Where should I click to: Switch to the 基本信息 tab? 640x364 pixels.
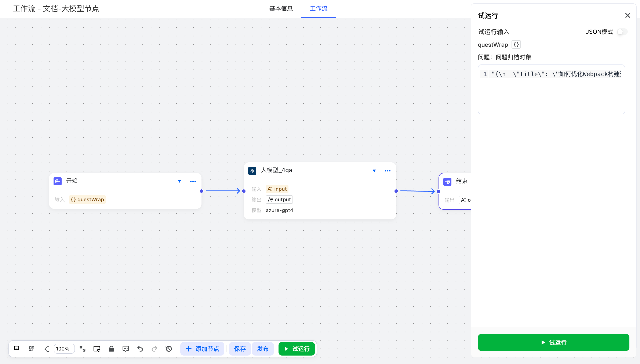[281, 8]
